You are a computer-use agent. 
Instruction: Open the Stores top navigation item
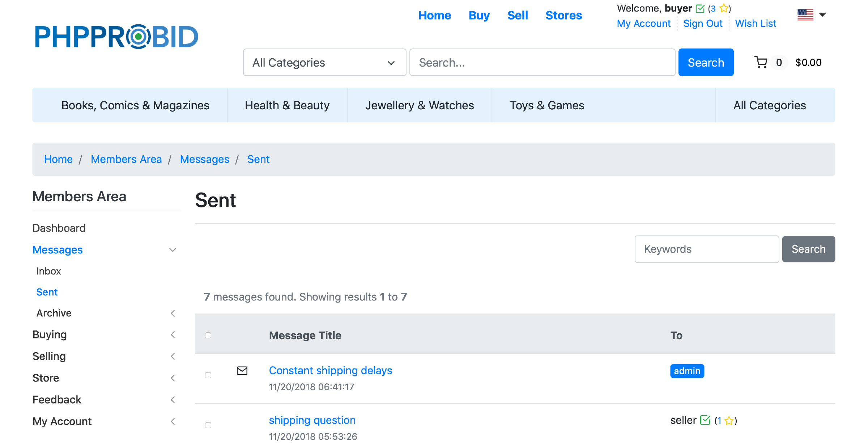(x=563, y=15)
